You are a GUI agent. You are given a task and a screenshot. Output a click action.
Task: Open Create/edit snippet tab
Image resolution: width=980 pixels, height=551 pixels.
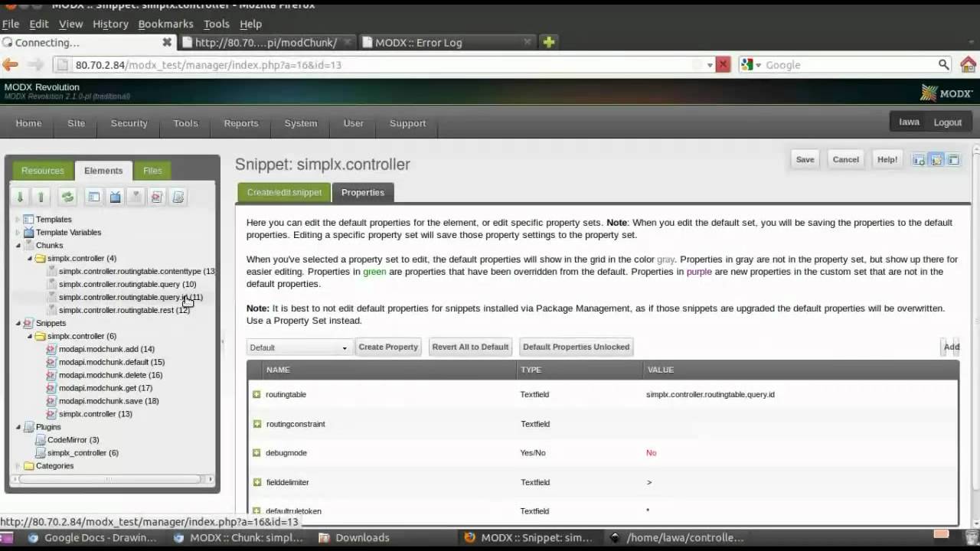coord(284,192)
